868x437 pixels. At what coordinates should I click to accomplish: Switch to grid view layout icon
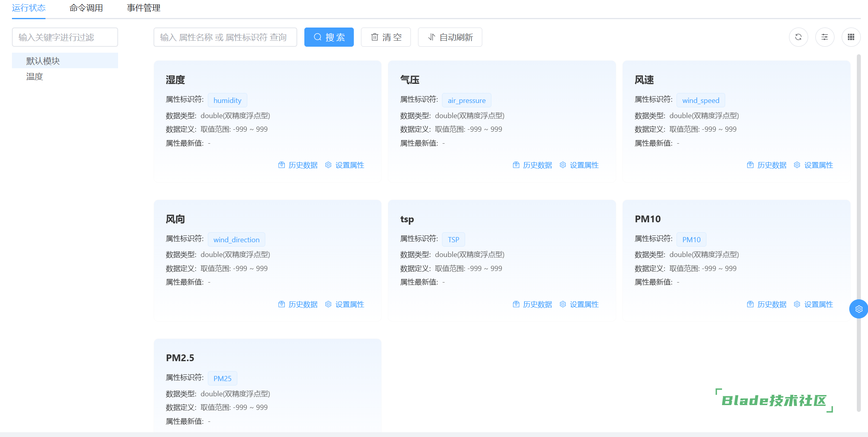click(x=851, y=37)
